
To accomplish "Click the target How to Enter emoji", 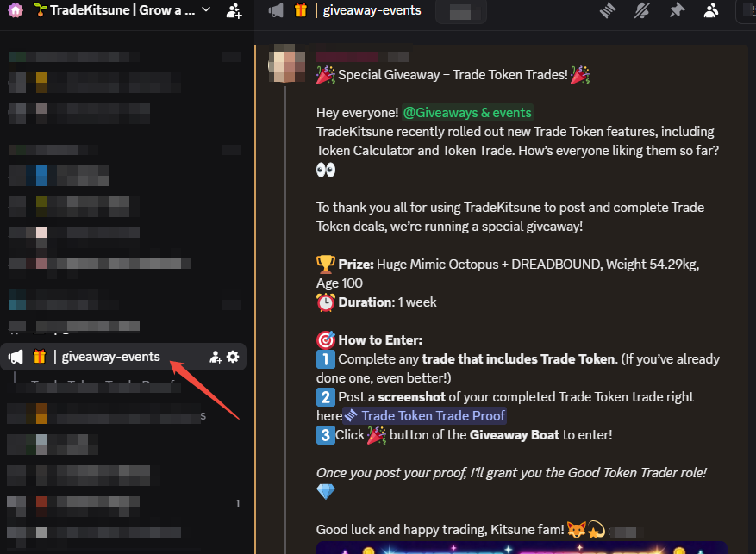I will tap(326, 340).
